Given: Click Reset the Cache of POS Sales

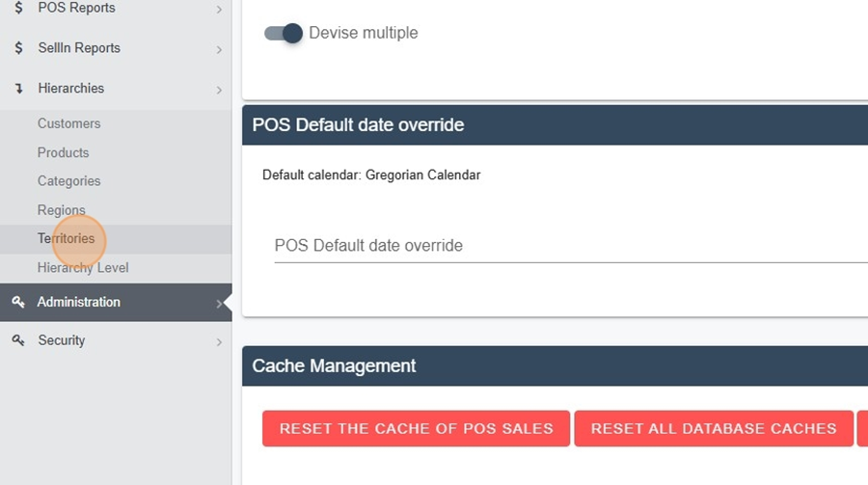Looking at the screenshot, I should (417, 428).
